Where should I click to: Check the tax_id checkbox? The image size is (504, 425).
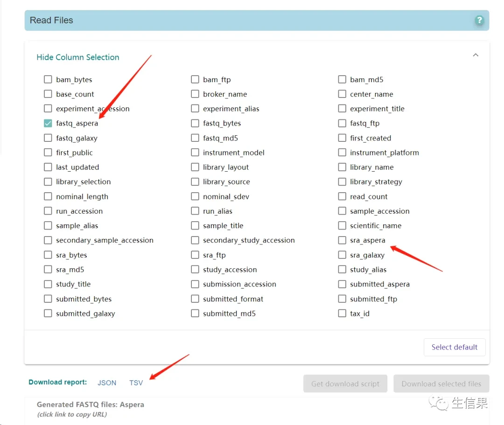tap(342, 314)
